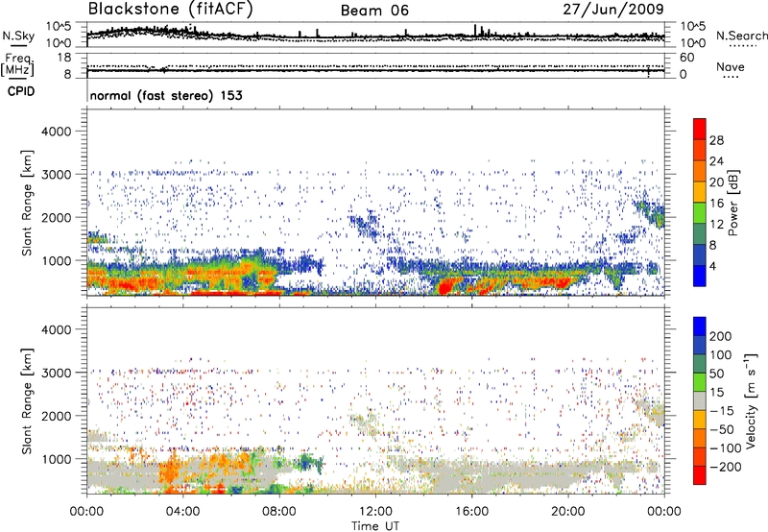Click the 12:00 time tick label

click(x=375, y=512)
